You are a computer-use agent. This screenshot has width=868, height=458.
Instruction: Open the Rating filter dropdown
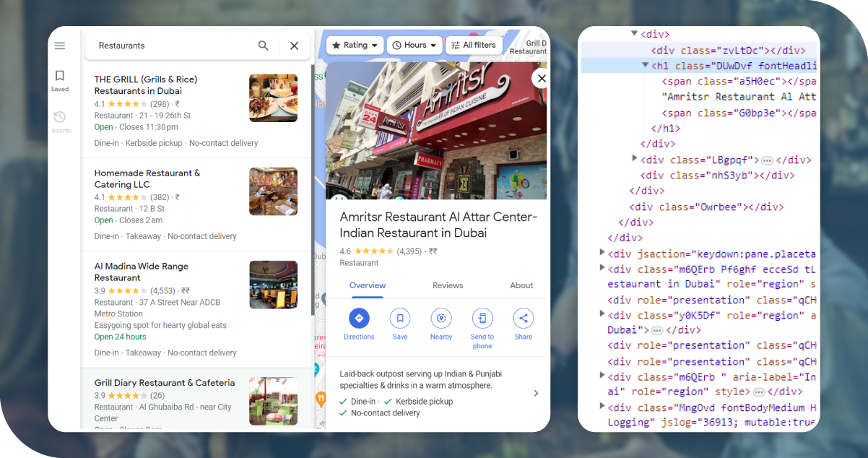pos(355,45)
